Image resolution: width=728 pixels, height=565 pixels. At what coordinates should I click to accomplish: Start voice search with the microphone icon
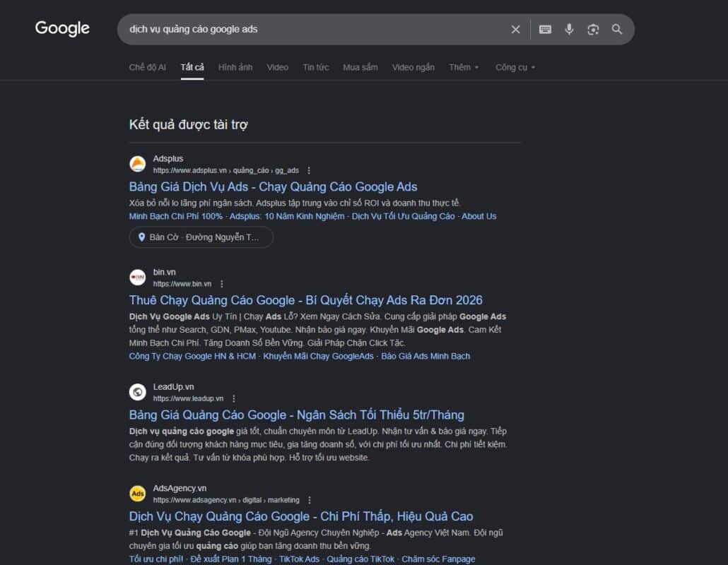(569, 29)
